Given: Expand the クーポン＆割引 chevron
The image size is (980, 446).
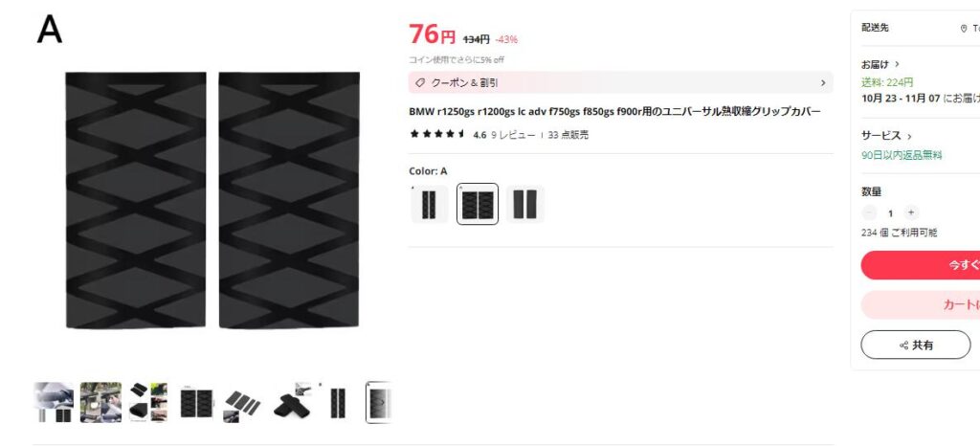Looking at the screenshot, I should [822, 82].
